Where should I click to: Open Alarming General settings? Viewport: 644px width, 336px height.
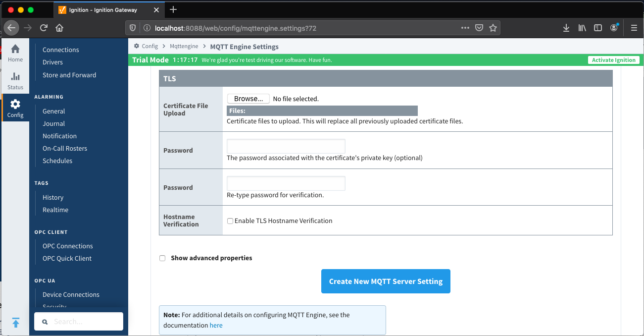53,111
